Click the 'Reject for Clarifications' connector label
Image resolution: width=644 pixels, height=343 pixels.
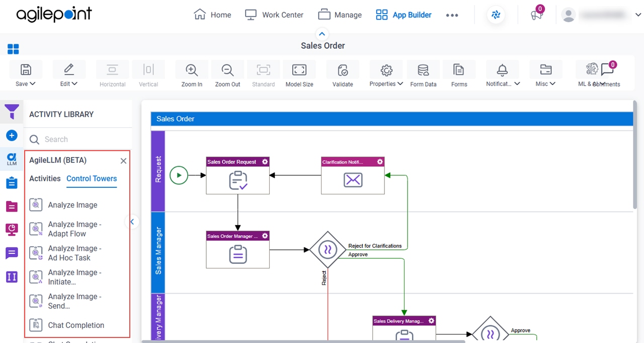pos(375,246)
